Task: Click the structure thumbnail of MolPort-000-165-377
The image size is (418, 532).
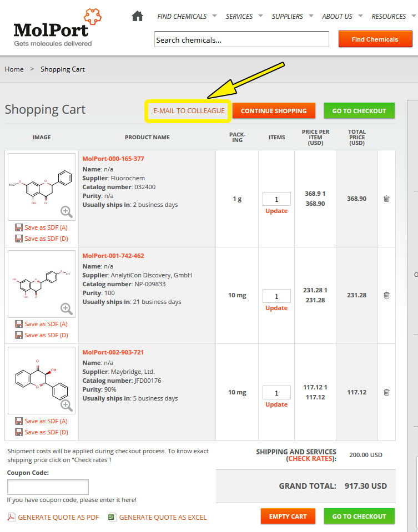Action: tap(42, 187)
